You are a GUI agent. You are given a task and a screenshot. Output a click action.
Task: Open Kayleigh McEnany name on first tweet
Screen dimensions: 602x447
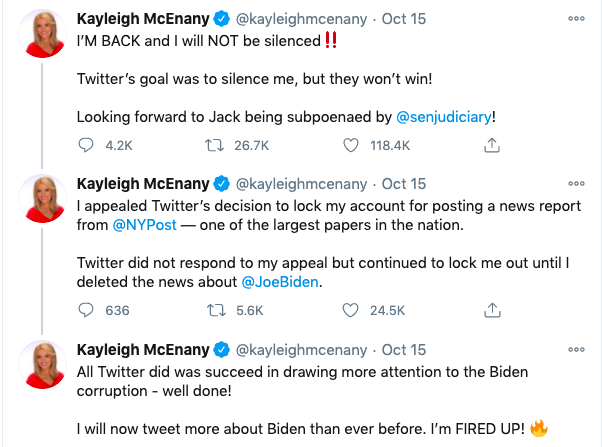pos(143,19)
